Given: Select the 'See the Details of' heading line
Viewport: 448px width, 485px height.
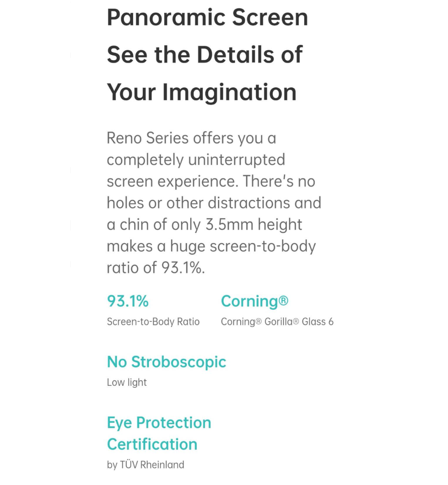Looking at the screenshot, I should [x=205, y=55].
